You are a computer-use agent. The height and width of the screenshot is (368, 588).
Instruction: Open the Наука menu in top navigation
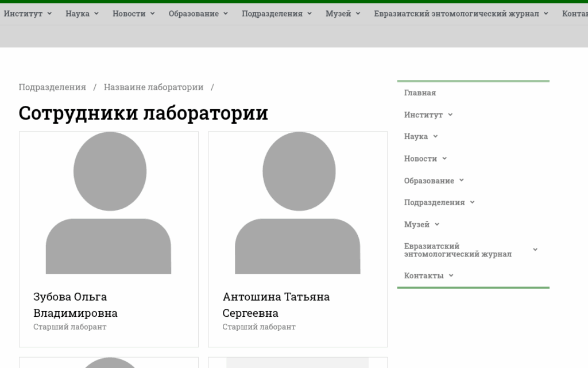[82, 14]
